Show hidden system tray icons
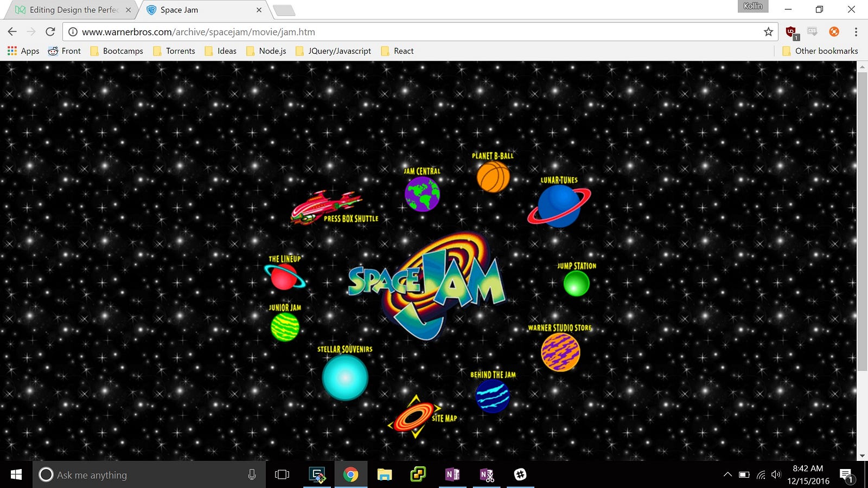Screen dimensions: 868x488 [727, 474]
